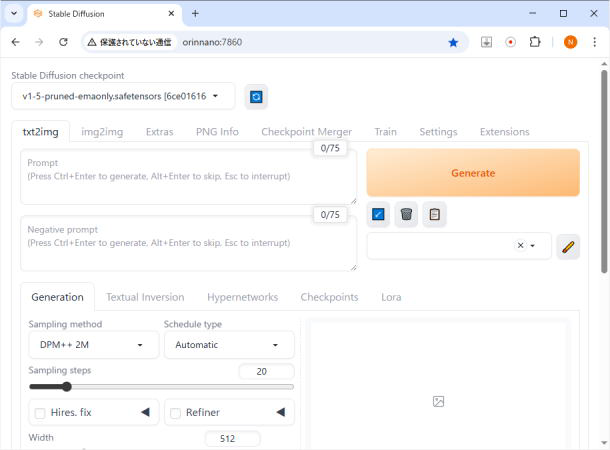Screen dimensions: 610x450
Task: Switch to the img2img tab
Action: point(101,132)
